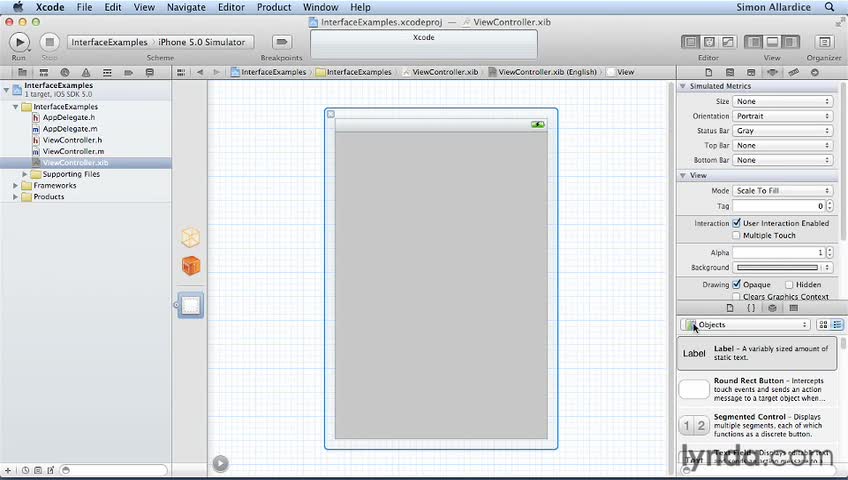Open the Size simulated metrics dropdown

782,101
